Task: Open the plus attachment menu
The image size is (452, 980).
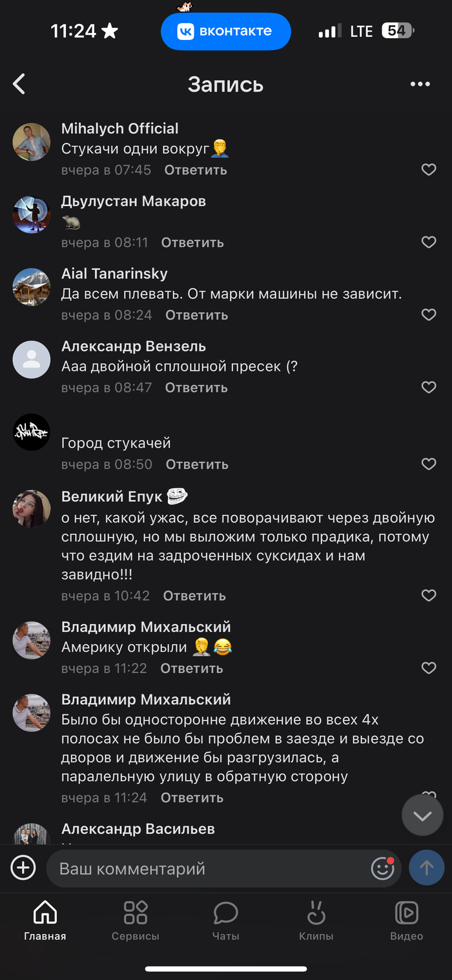Action: pos(23,868)
